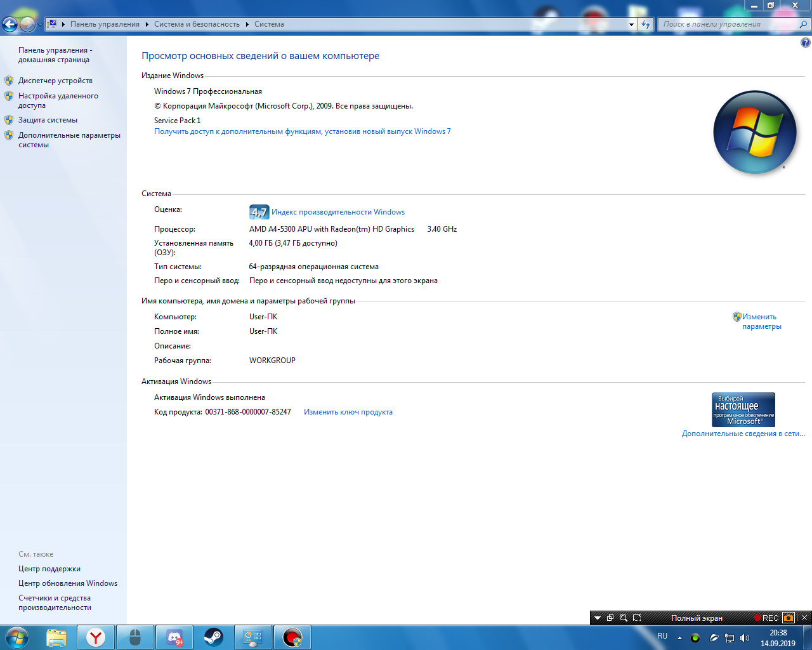Click recorder region selection icon
812x650 pixels.
637,618
